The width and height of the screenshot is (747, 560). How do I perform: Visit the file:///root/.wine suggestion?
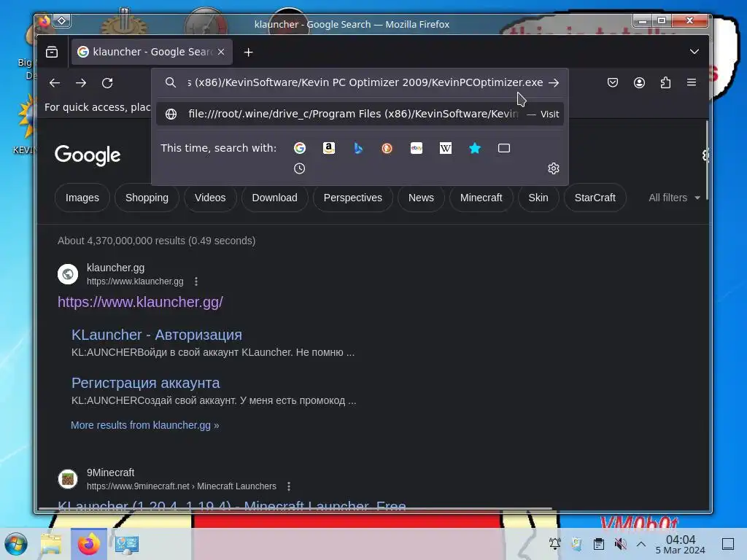360,114
